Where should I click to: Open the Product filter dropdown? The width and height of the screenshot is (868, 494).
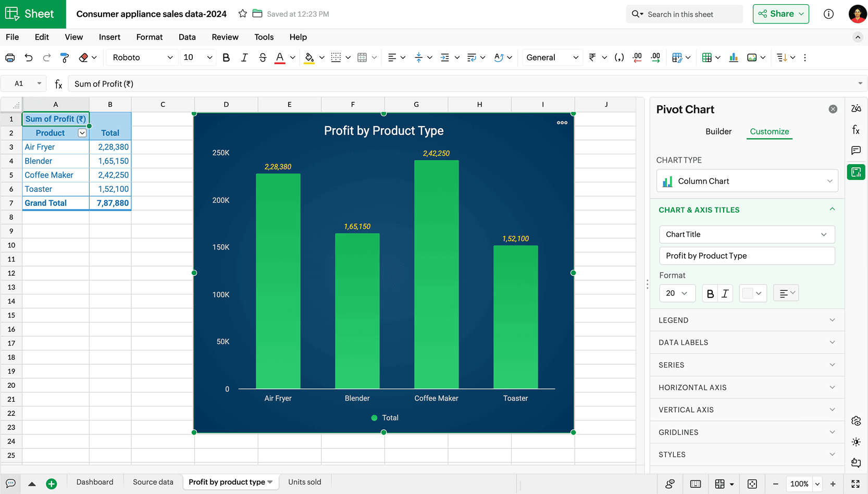[x=82, y=133]
